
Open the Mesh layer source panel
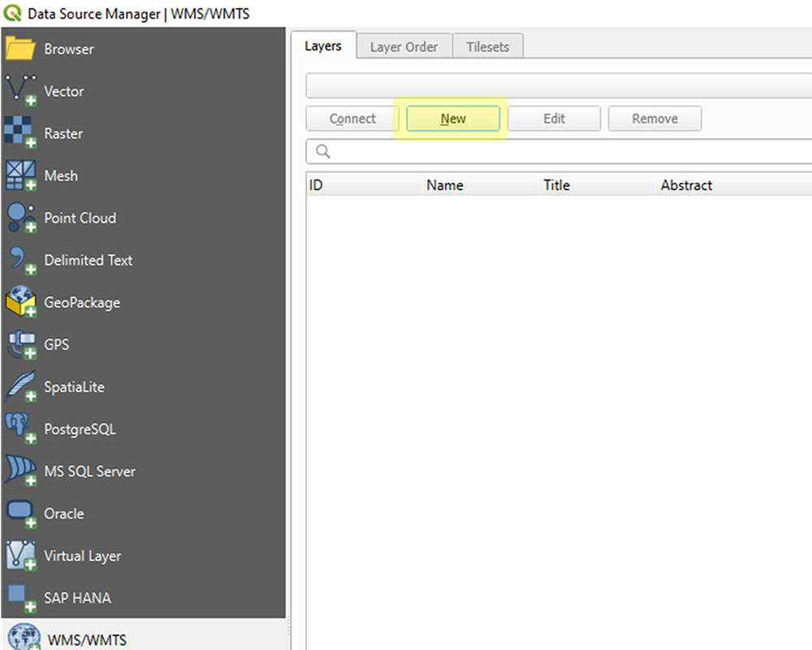[x=61, y=175]
